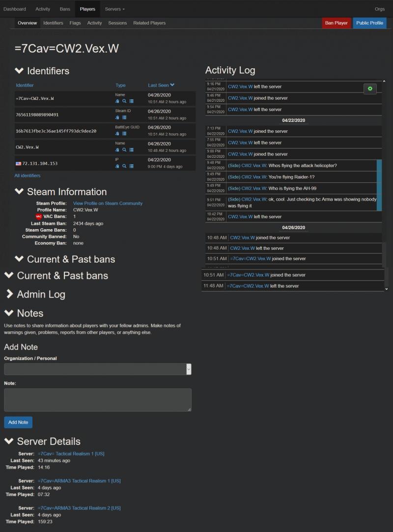Image resolution: width=393 pixels, height=532 pixels.
Task: Open Activity Log settings gear
Action: (x=370, y=89)
